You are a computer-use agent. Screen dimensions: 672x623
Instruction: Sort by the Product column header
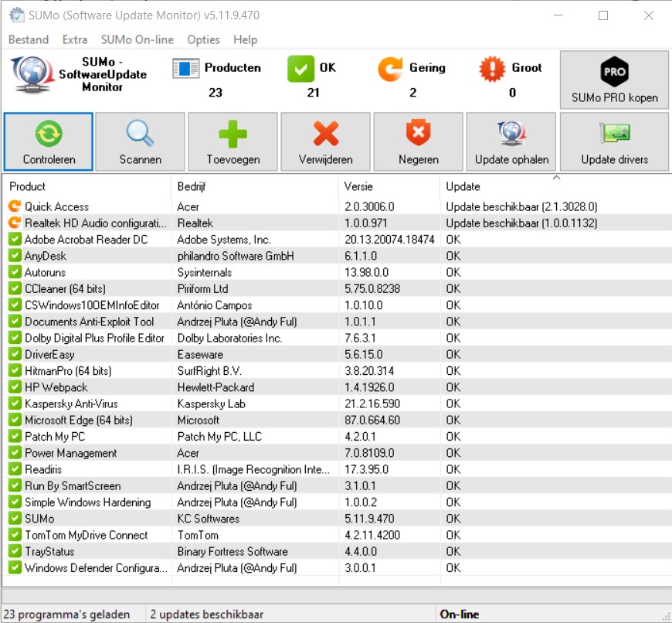coord(87,186)
